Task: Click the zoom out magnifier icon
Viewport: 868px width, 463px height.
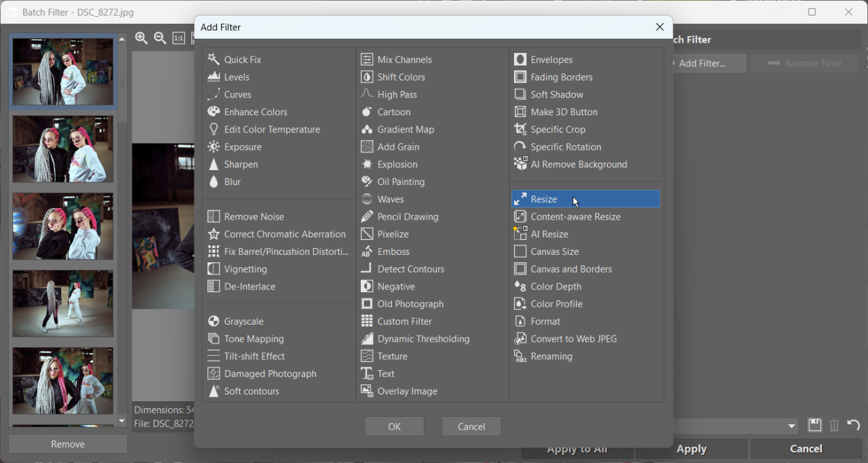Action: coord(160,38)
